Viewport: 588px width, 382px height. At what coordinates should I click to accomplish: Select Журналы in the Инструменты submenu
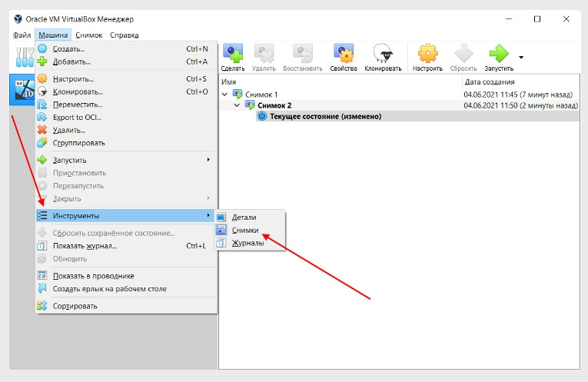tap(250, 243)
